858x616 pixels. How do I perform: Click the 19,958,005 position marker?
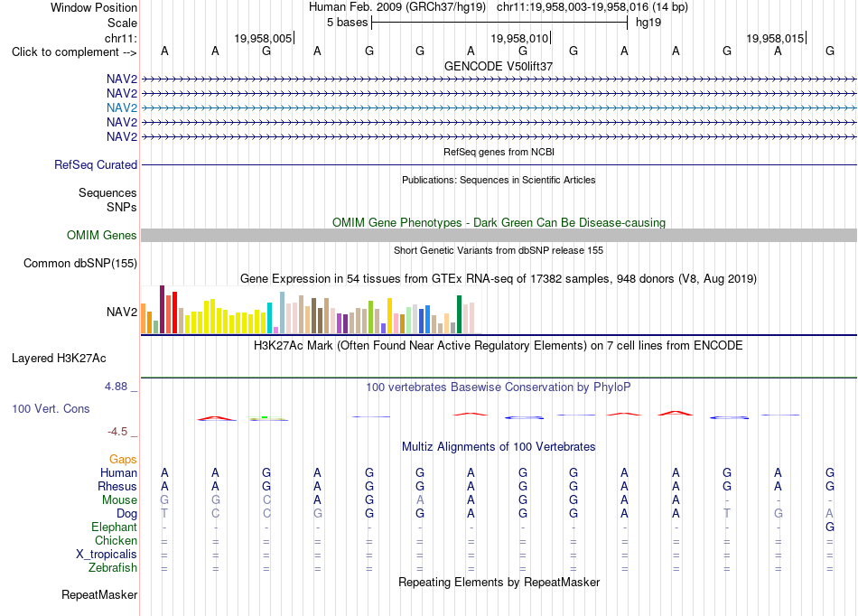[x=263, y=38]
